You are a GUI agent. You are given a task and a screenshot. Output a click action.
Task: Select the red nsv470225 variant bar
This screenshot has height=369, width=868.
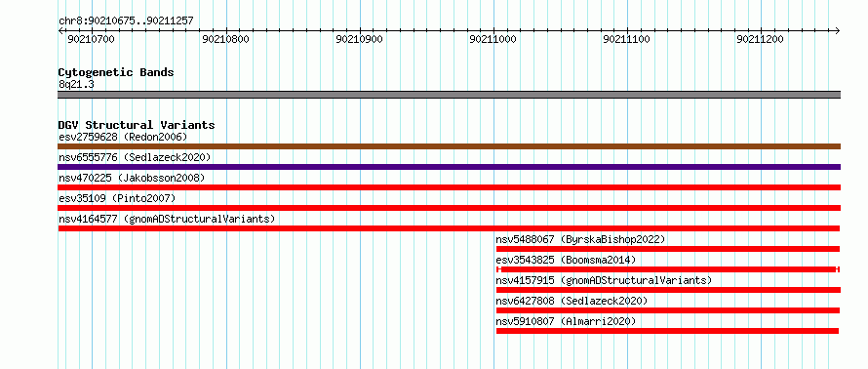click(x=449, y=187)
